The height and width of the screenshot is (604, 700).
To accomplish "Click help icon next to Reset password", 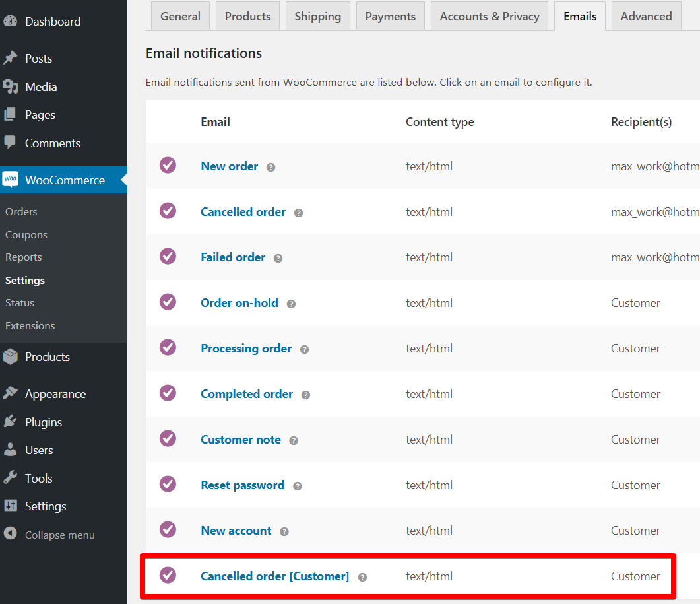I will pyautogui.click(x=298, y=487).
